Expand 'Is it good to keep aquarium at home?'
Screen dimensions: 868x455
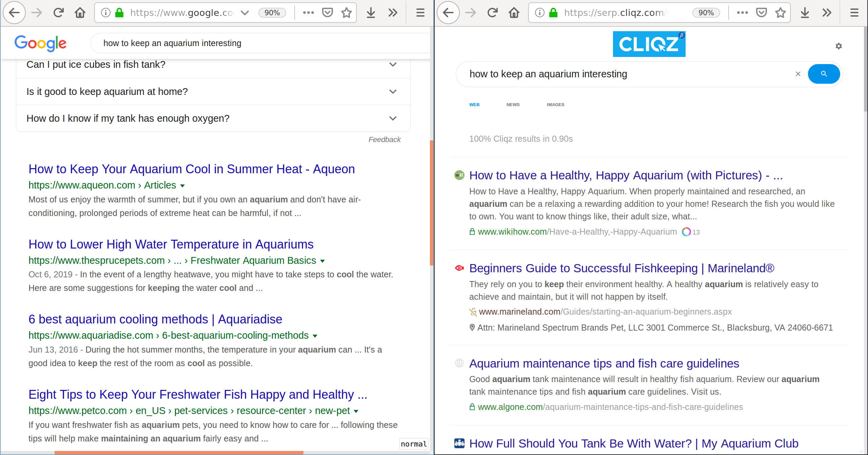pyautogui.click(x=213, y=92)
